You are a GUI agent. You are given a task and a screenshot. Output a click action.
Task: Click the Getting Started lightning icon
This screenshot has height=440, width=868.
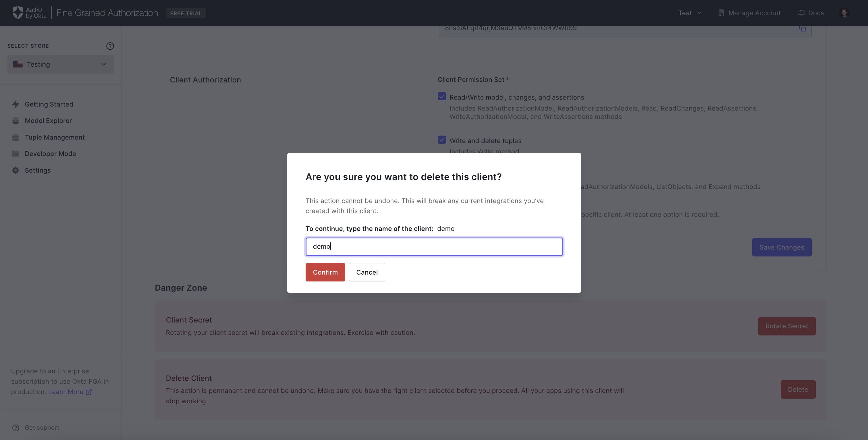coord(16,104)
